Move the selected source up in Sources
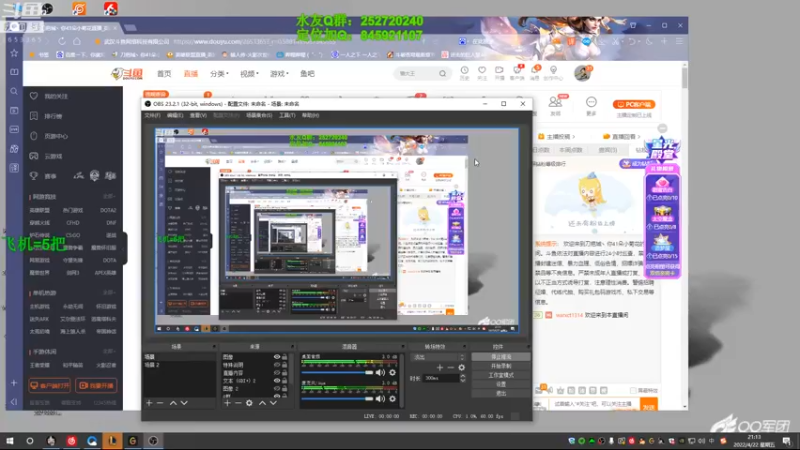Screen dimensions: 800x450 pos(262,403)
